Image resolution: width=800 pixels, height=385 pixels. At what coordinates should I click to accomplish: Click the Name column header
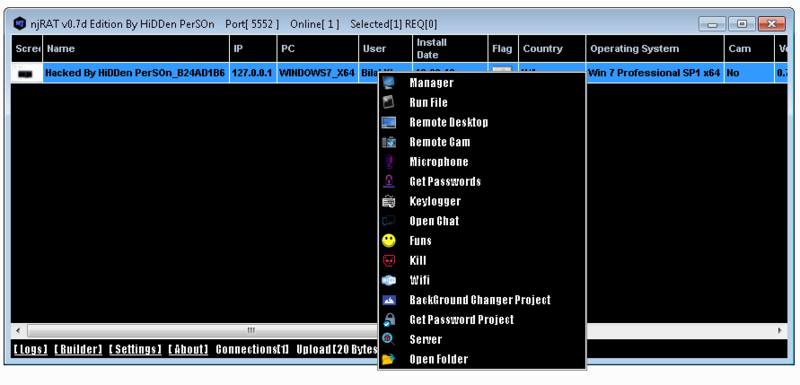click(136, 49)
